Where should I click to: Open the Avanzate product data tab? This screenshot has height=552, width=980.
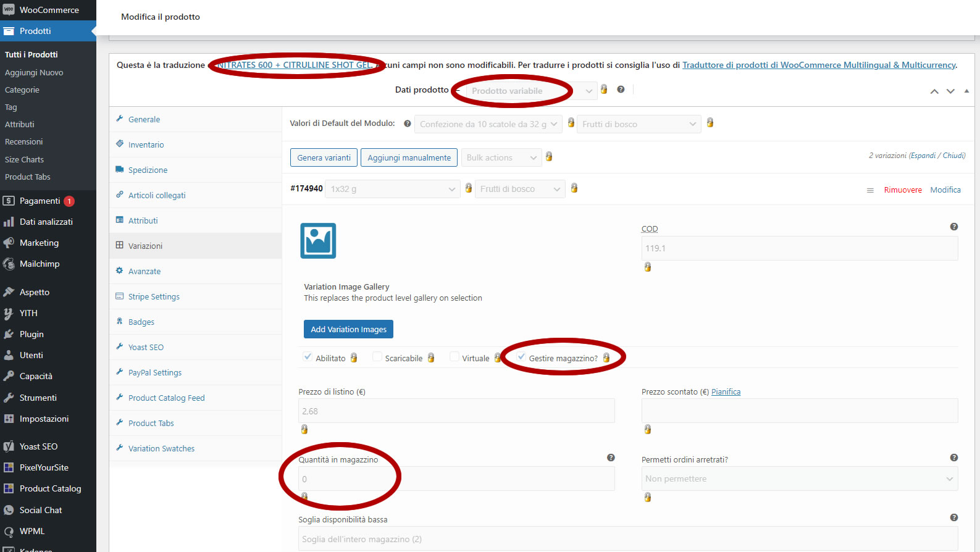195,271
